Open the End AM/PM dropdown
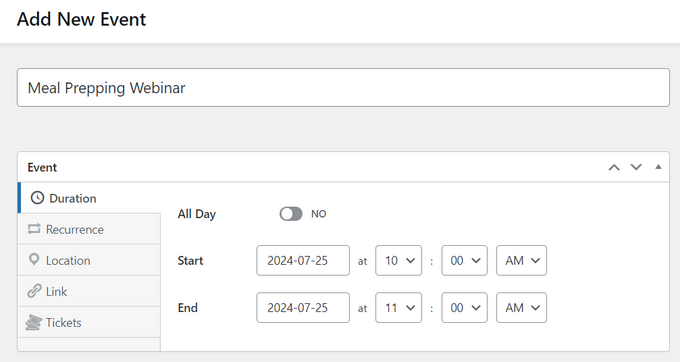 click(521, 308)
